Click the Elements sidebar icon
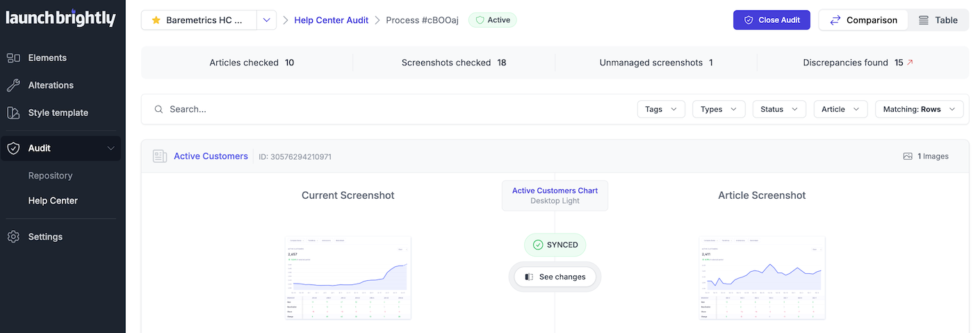Image resolution: width=980 pixels, height=333 pixels. click(x=13, y=58)
